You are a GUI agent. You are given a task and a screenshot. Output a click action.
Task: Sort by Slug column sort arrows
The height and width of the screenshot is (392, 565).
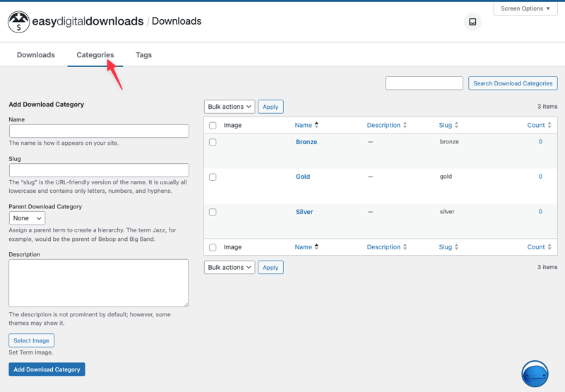456,125
